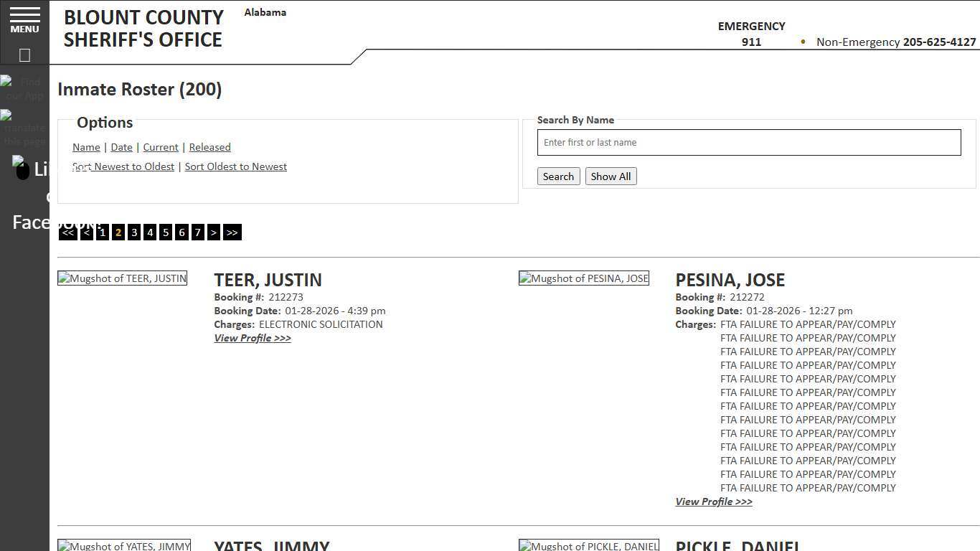Sort inmates by Name
The height and width of the screenshot is (551, 980).
86,147
